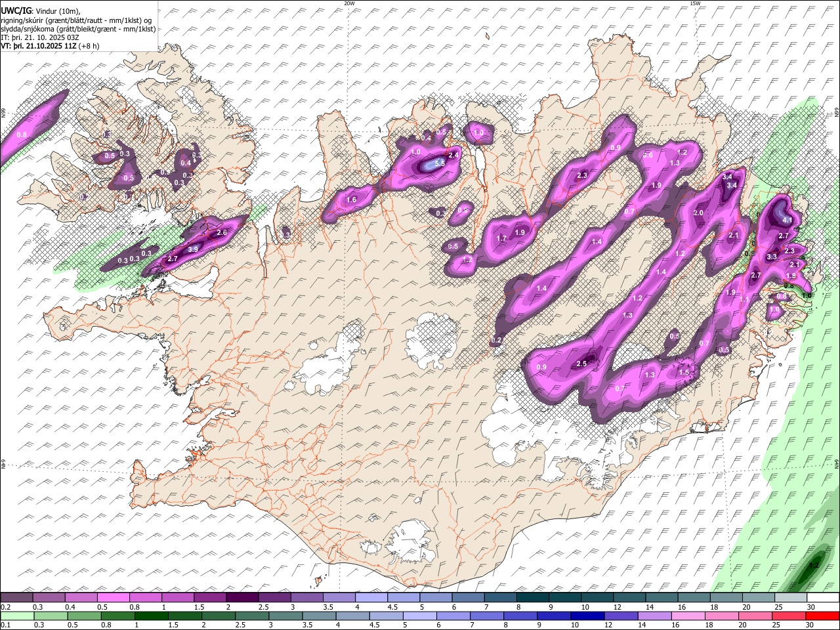The image size is (840, 630).
Task: Click the crimson 25 swatch in lower legend
Action: [x=789, y=616]
